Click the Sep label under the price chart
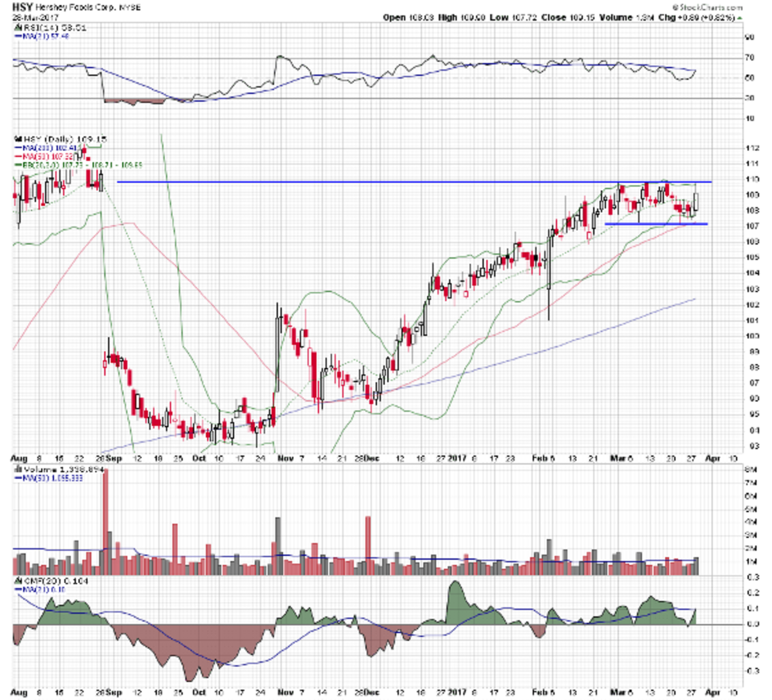772x700 pixels. 115,458
